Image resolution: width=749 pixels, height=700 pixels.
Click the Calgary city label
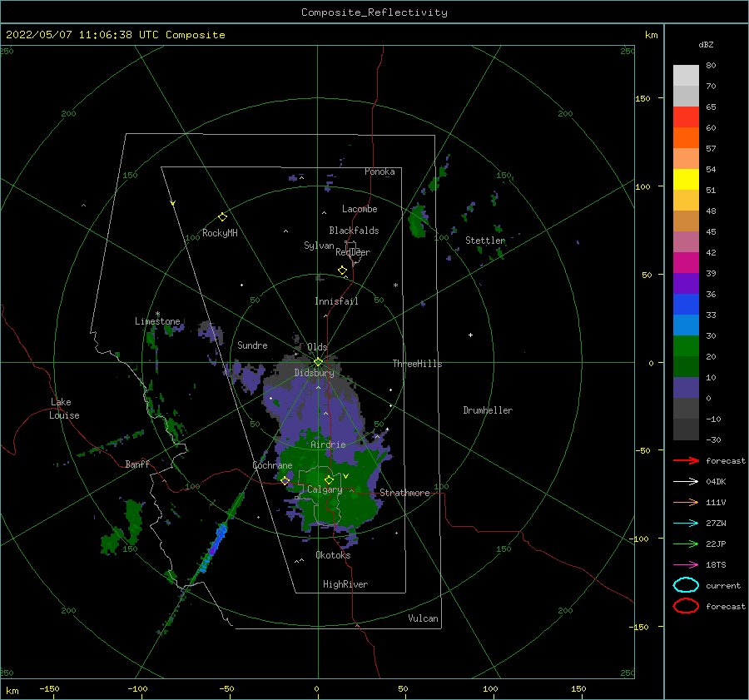click(325, 489)
